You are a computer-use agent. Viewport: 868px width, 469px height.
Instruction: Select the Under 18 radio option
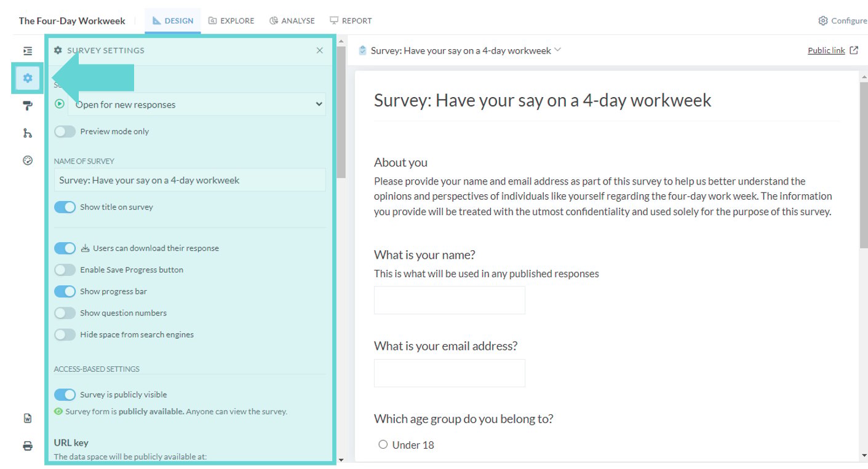tap(383, 444)
